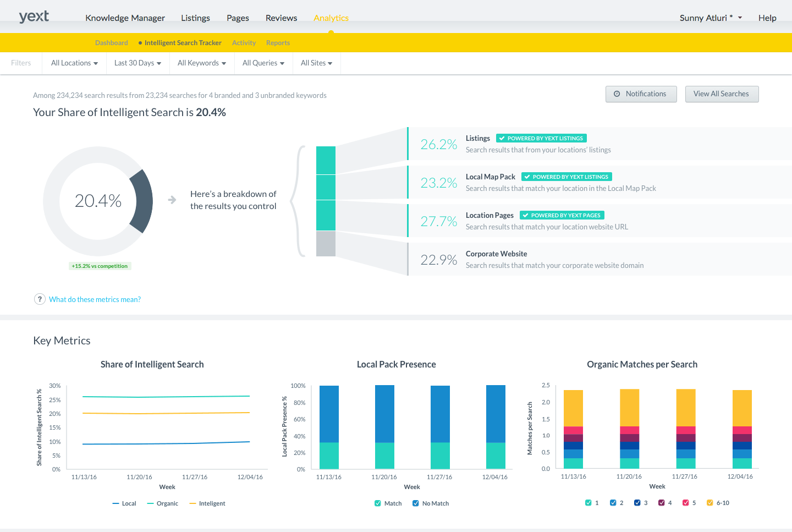Click the POWERED BY YEXT LISTINGS badge on Local Map Pack
This screenshot has height=532, width=792.
[x=566, y=177]
